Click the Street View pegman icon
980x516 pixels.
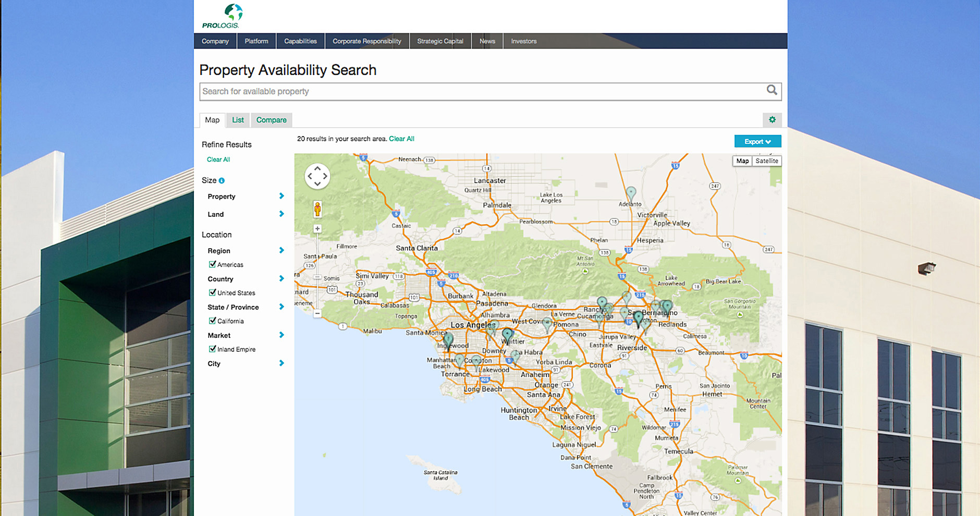317,209
